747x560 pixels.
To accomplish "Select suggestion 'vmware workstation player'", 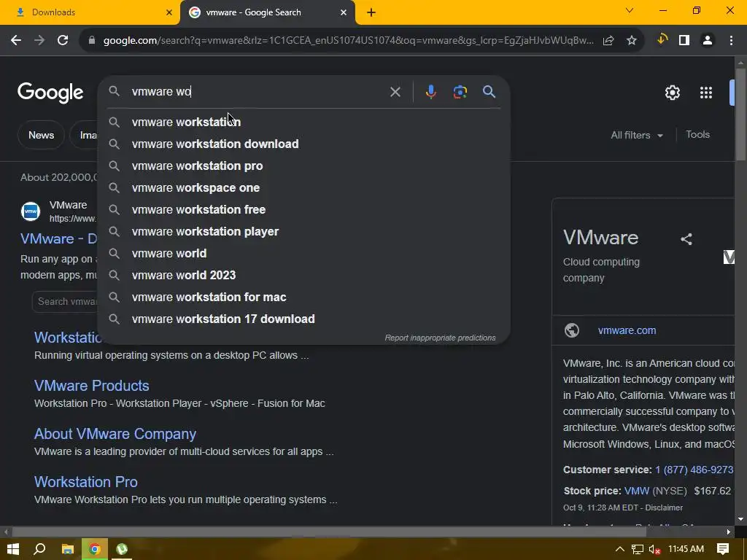I will pos(303,232).
